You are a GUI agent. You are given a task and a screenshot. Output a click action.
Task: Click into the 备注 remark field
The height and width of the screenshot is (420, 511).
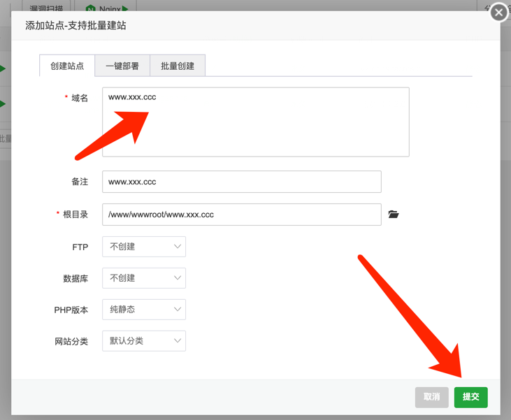point(241,182)
